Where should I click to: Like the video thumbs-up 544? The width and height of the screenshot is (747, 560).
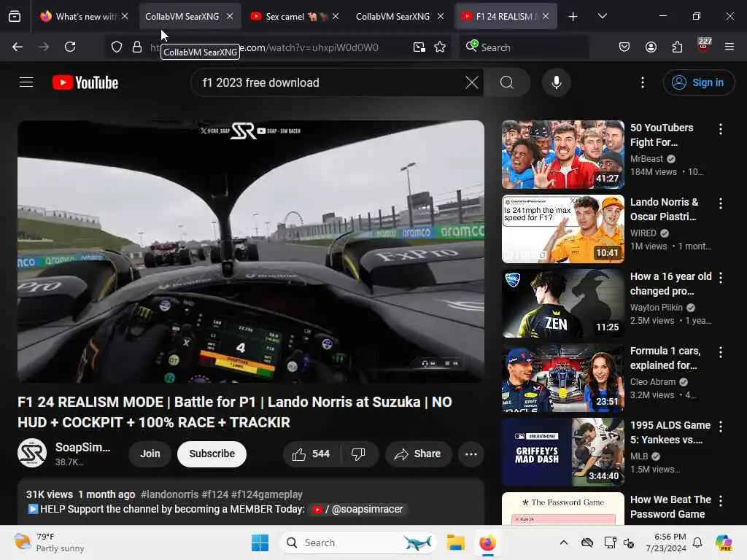(311, 454)
